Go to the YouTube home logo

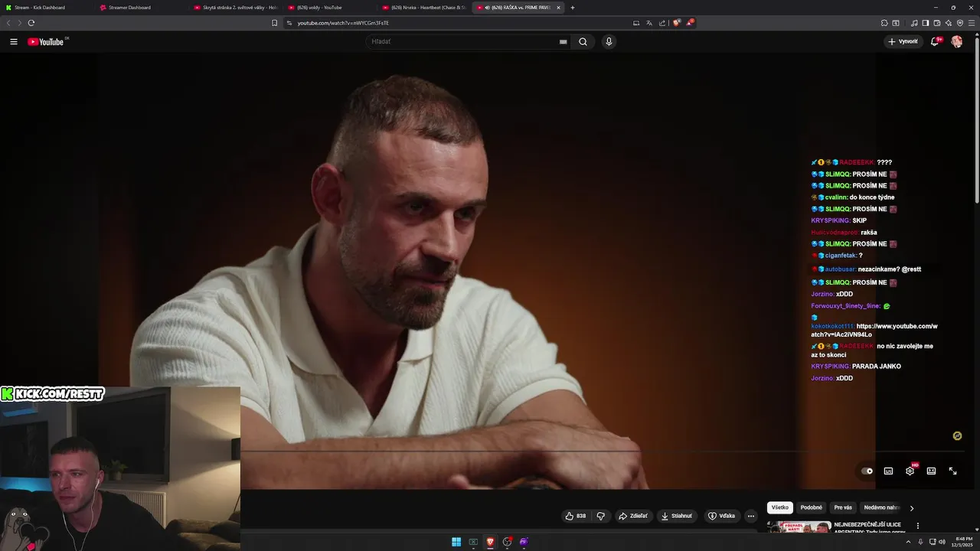[x=47, y=41]
